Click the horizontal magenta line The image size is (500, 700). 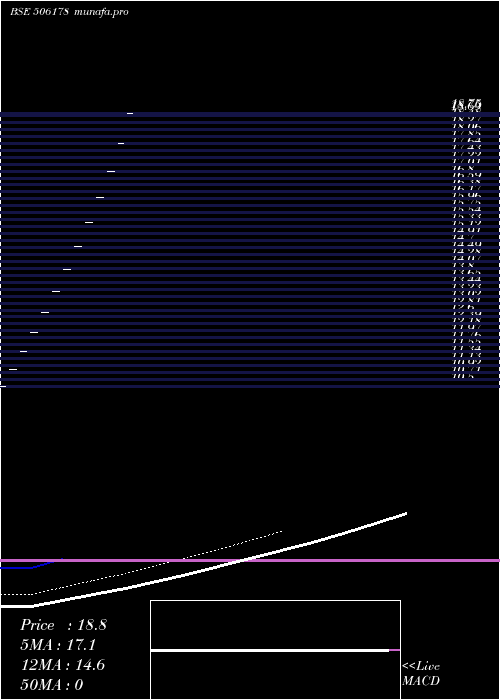coord(250,560)
